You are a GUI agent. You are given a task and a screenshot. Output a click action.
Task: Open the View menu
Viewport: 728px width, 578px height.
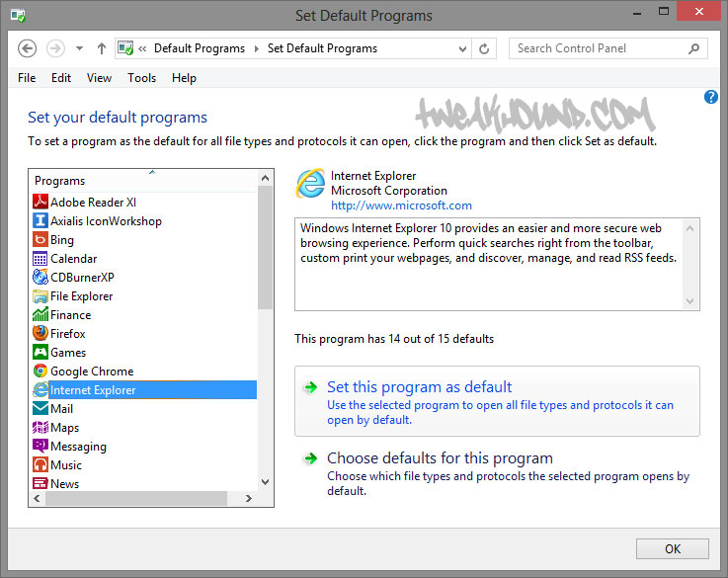[99, 77]
